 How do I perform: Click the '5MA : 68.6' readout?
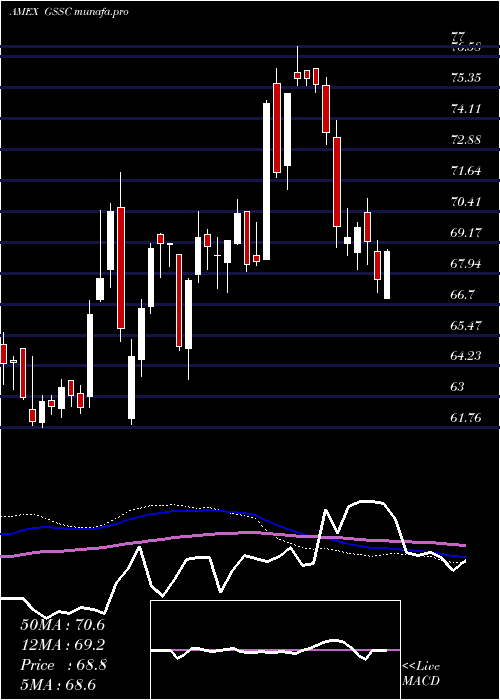click(x=58, y=684)
